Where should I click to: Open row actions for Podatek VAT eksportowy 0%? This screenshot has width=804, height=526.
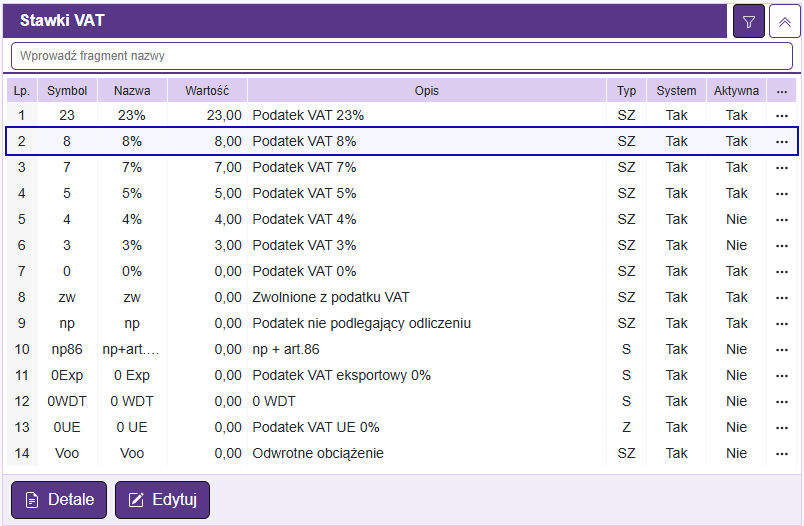782,376
